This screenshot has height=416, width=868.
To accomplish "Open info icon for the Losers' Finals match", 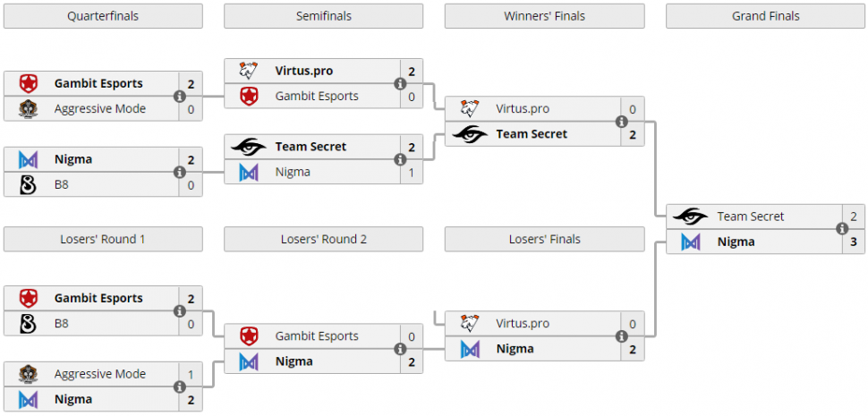I will [x=621, y=336].
